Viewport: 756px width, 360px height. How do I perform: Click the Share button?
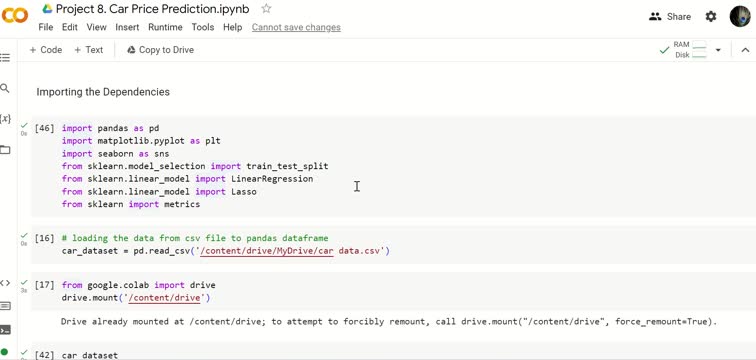(x=670, y=16)
